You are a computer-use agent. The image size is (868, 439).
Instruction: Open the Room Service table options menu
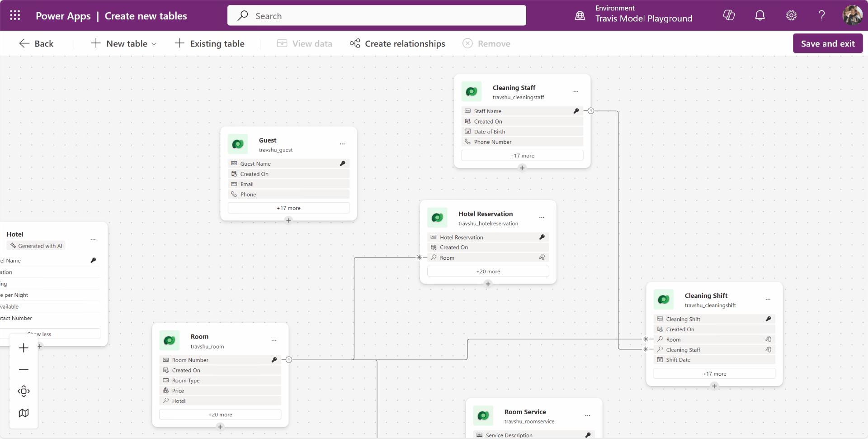click(588, 415)
